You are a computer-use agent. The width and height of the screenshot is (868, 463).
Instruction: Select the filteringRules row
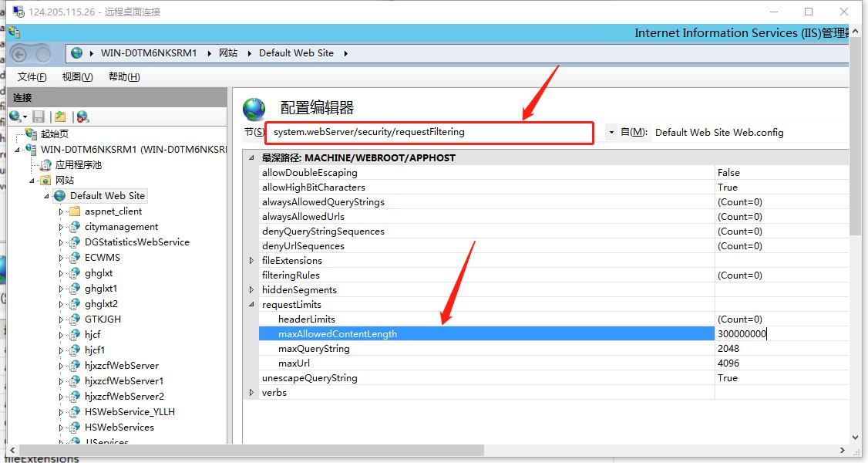click(553, 275)
